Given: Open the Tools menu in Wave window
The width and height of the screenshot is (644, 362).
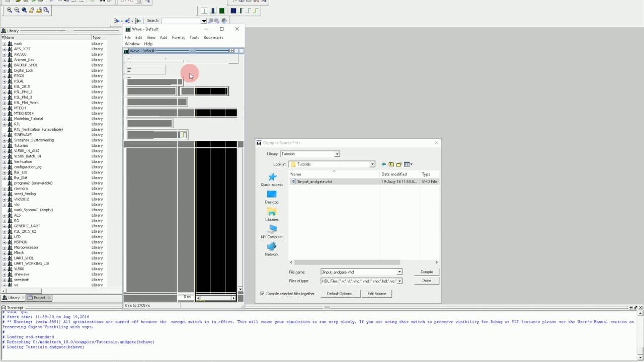Looking at the screenshot, I should point(194,38).
